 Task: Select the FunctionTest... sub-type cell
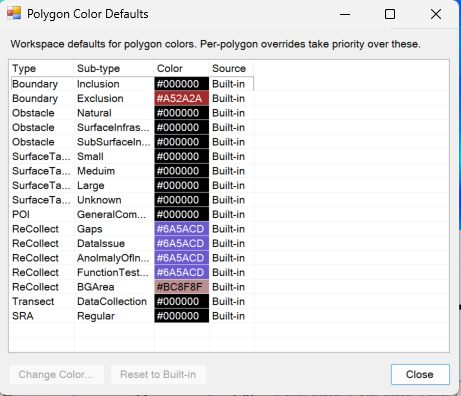coord(114,272)
